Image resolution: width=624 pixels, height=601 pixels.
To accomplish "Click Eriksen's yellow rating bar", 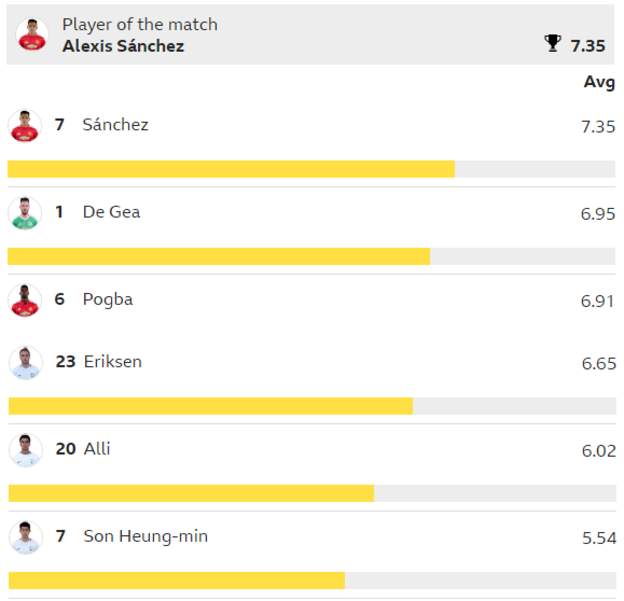I will [x=211, y=406].
